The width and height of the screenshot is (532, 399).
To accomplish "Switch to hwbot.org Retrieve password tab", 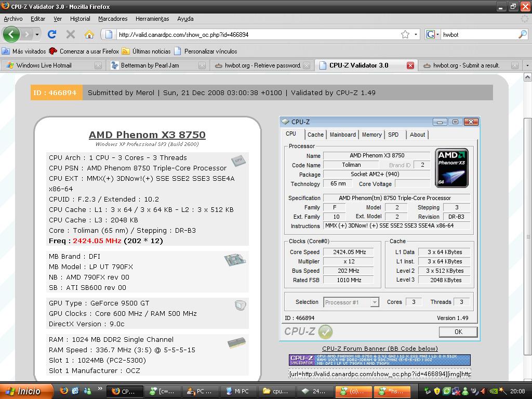I will tap(261, 65).
